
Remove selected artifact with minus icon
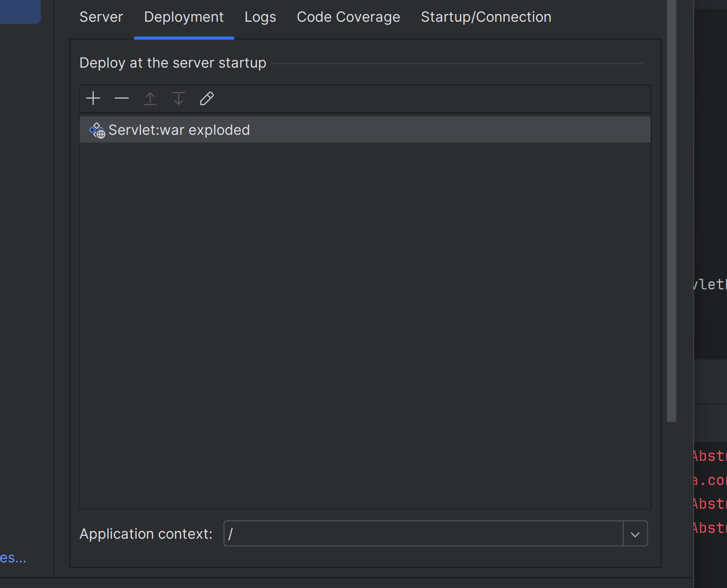click(122, 99)
